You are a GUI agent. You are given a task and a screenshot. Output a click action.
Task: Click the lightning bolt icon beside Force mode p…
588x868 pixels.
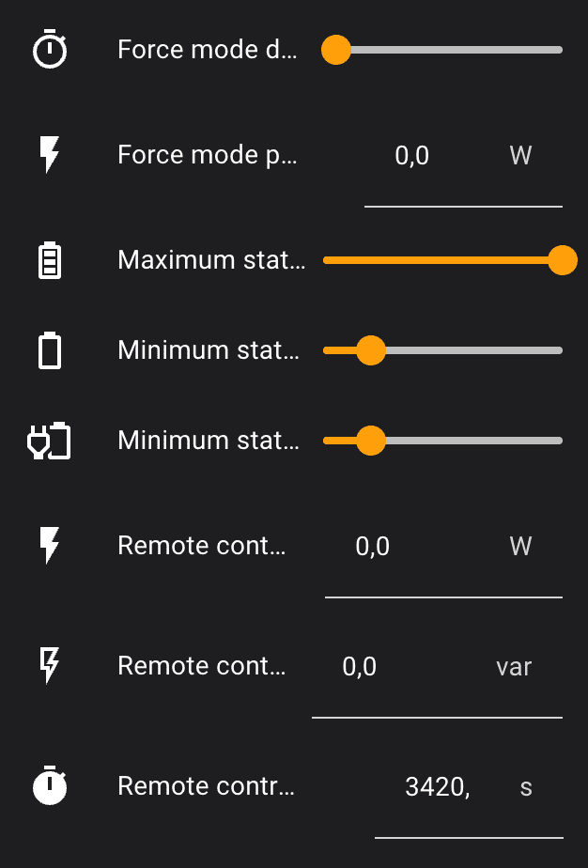(50, 155)
